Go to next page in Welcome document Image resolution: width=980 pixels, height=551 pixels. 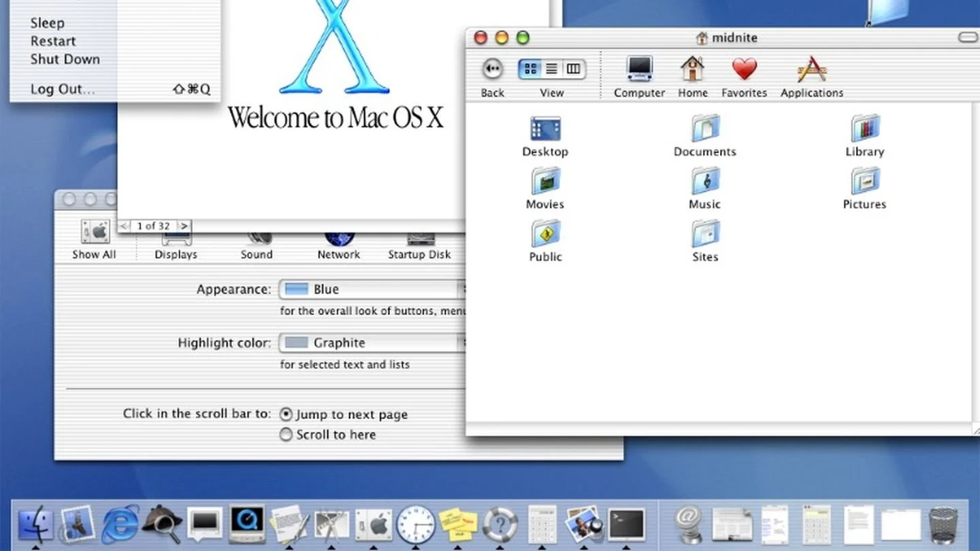point(184,226)
